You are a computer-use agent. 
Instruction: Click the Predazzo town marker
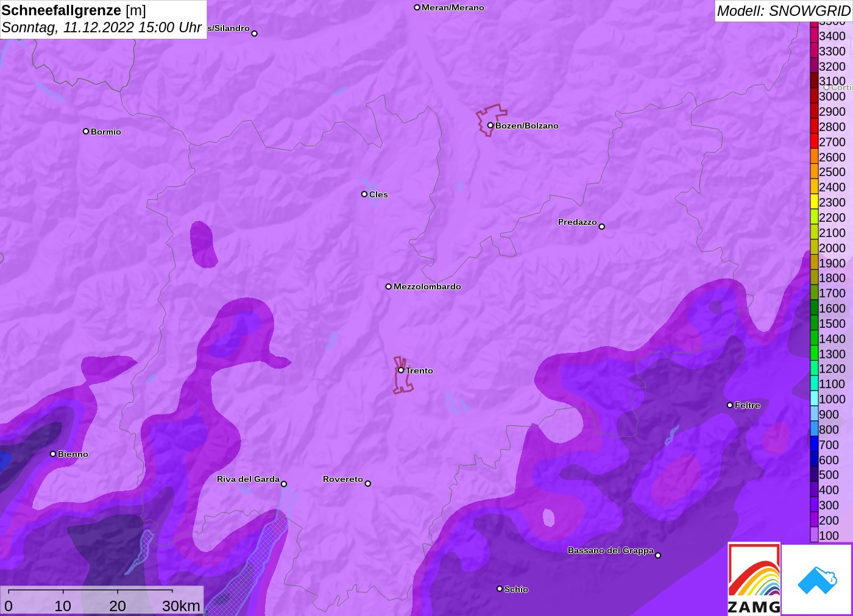(x=601, y=227)
